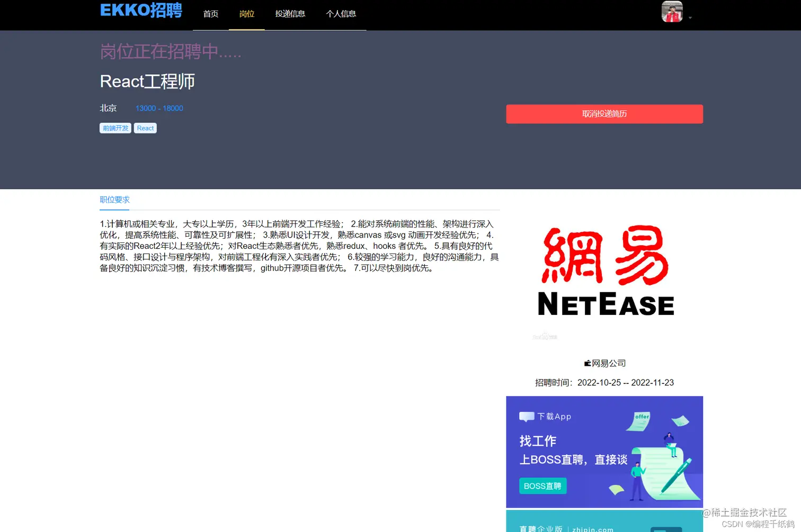Click the EKKO招聘 site logo
801x532 pixels.
tap(141, 10)
